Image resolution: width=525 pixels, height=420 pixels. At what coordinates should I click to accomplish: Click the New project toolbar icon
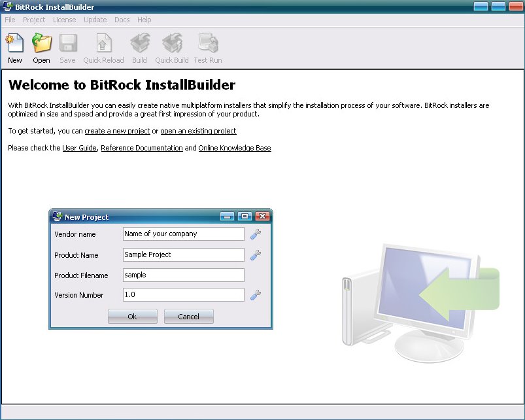pyautogui.click(x=15, y=43)
